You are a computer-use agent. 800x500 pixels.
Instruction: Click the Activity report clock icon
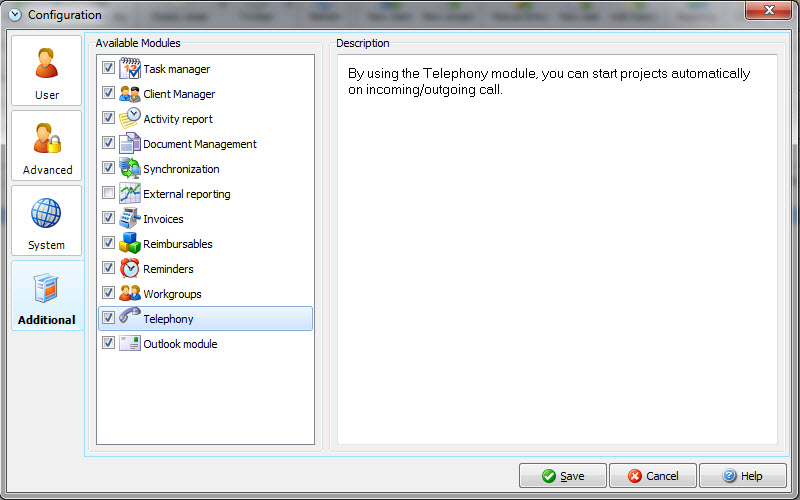130,119
